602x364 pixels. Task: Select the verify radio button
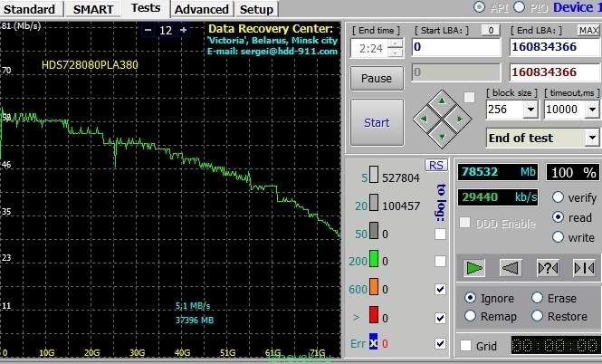click(x=558, y=197)
